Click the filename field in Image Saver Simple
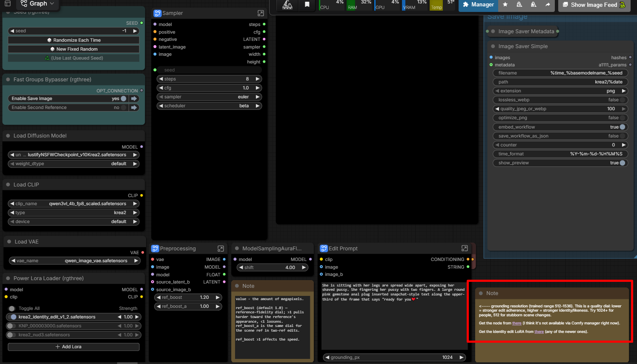This screenshot has width=637, height=364. point(560,73)
